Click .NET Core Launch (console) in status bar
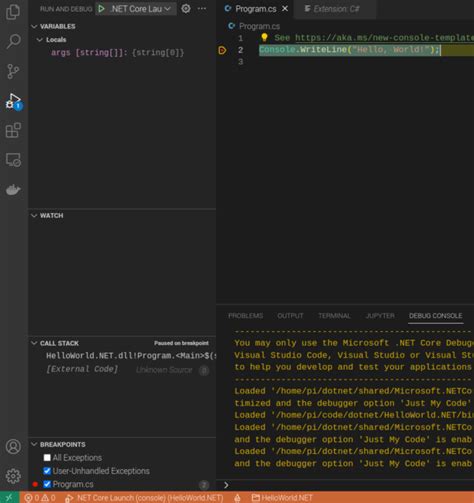The height and width of the screenshot is (503, 474). point(145,498)
